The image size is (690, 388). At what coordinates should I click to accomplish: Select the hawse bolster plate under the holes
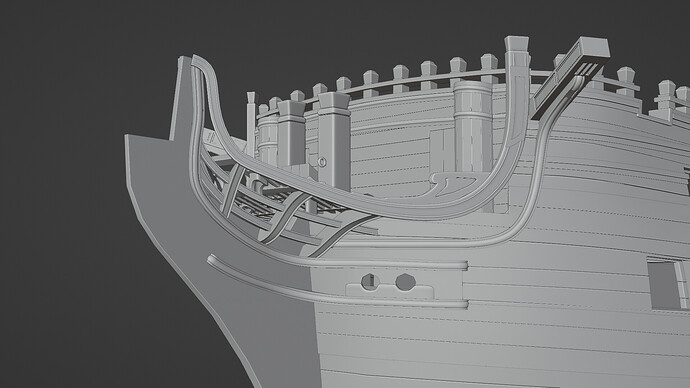(389, 291)
